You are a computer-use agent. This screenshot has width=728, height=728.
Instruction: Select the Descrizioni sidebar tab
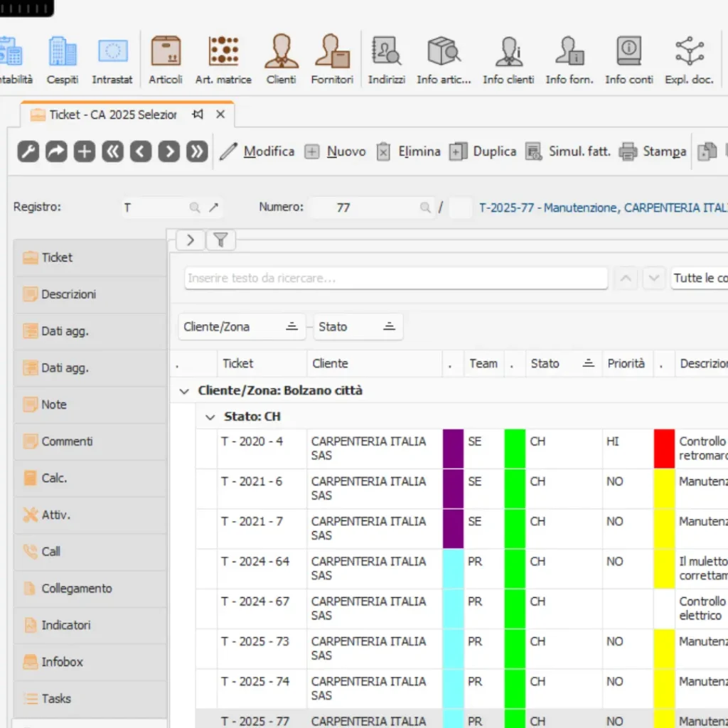90,294
